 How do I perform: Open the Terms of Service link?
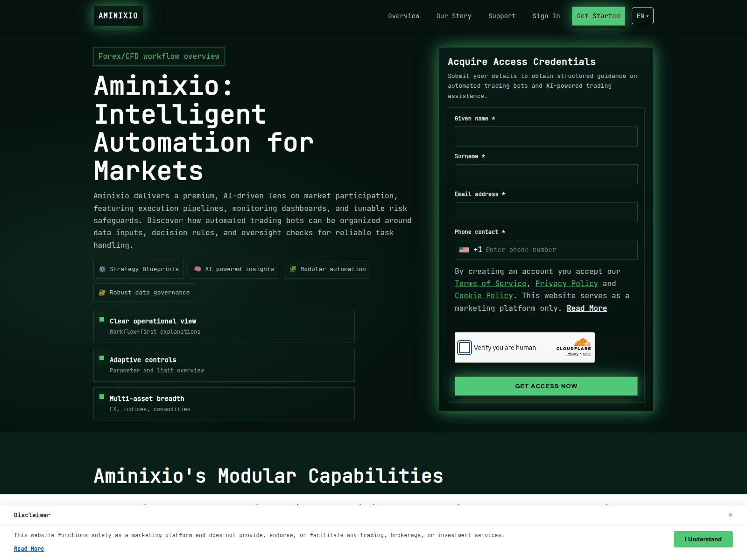[491, 283]
